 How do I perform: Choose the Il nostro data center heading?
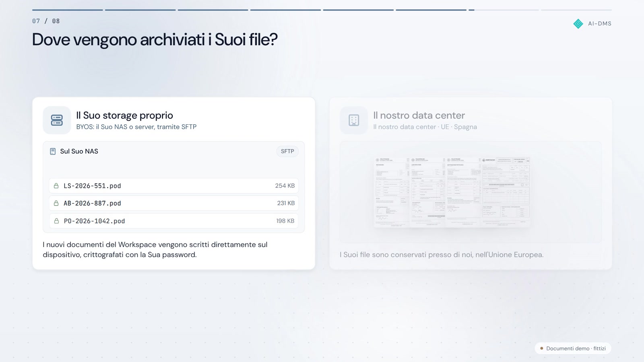[419, 115]
